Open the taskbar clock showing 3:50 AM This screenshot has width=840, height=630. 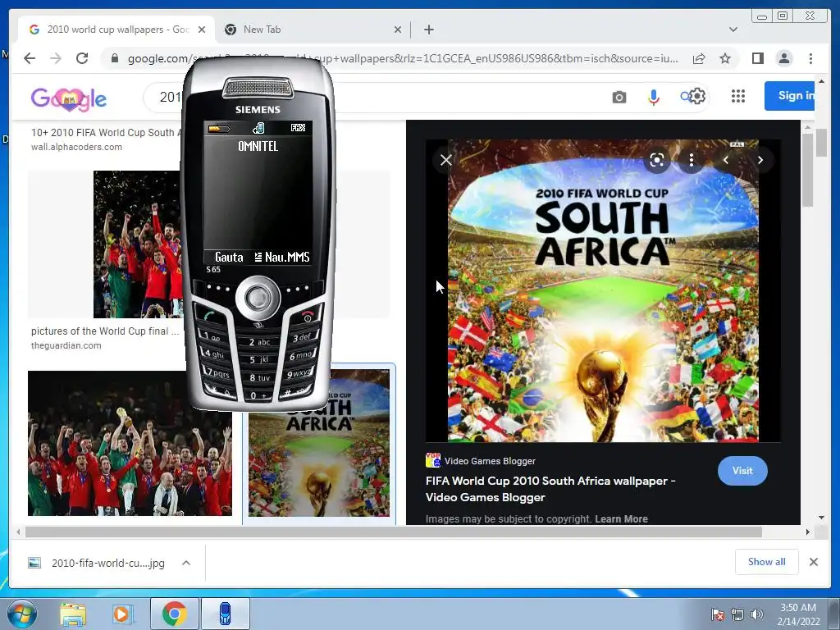pos(798,614)
